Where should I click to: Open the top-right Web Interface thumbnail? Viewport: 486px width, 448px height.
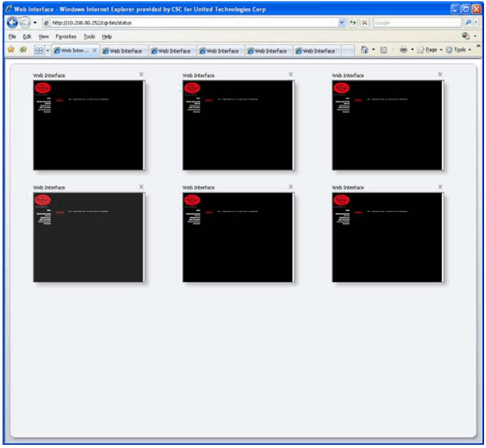pos(388,125)
